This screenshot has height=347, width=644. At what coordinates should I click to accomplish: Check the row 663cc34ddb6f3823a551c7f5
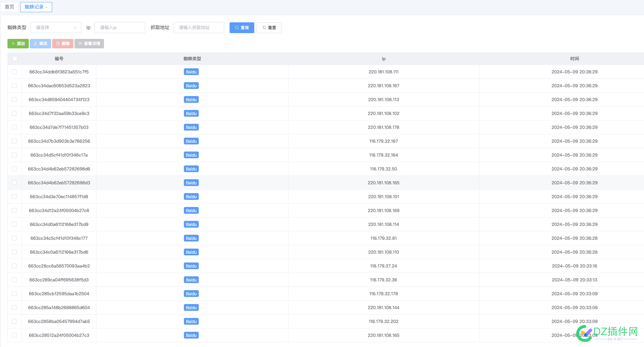click(14, 72)
